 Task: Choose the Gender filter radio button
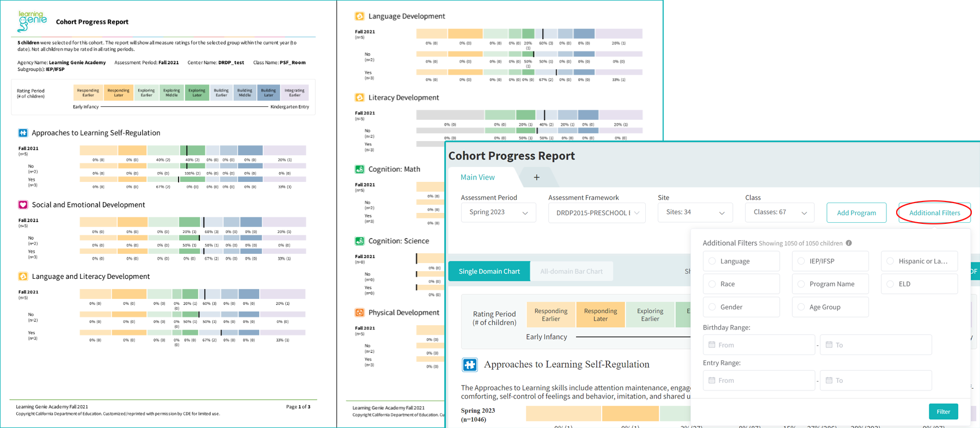712,307
